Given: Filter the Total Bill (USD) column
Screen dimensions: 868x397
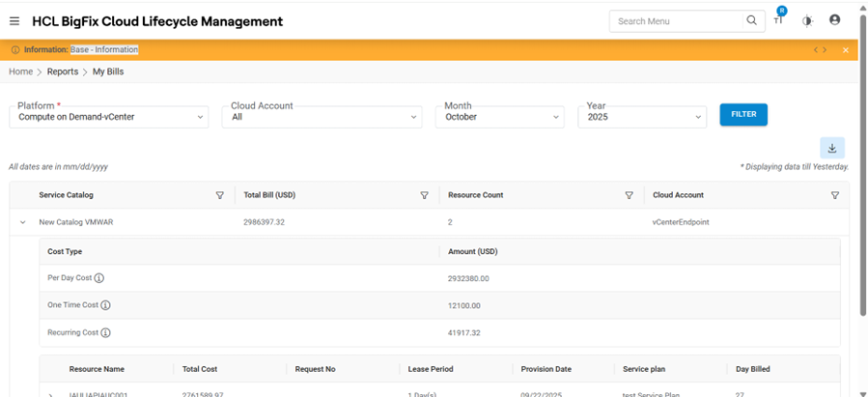Looking at the screenshot, I should (x=425, y=195).
